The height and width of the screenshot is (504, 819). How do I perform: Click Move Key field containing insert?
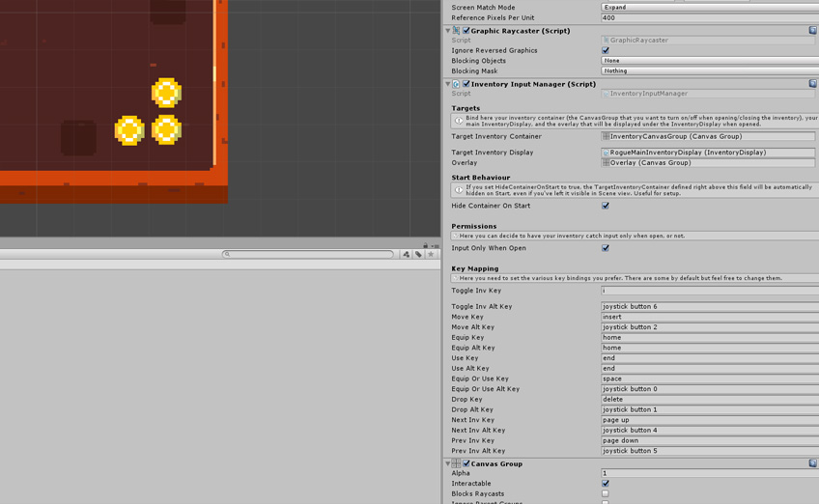point(710,317)
